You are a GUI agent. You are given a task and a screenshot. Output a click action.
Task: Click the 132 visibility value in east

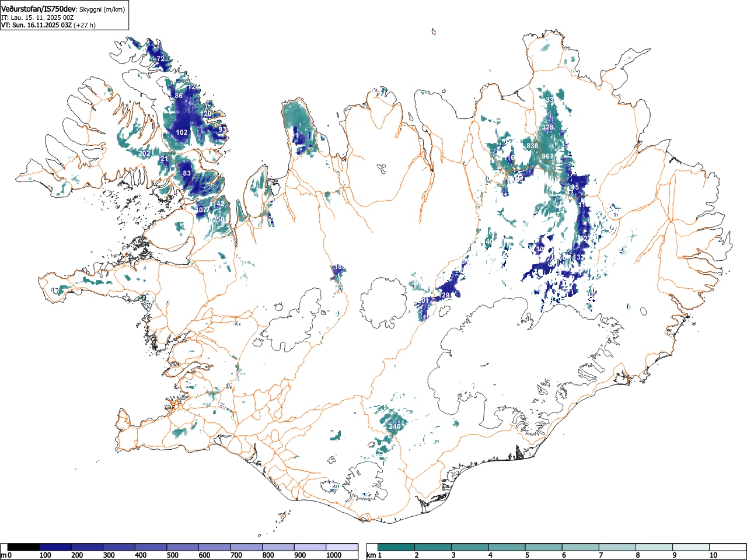(578, 257)
